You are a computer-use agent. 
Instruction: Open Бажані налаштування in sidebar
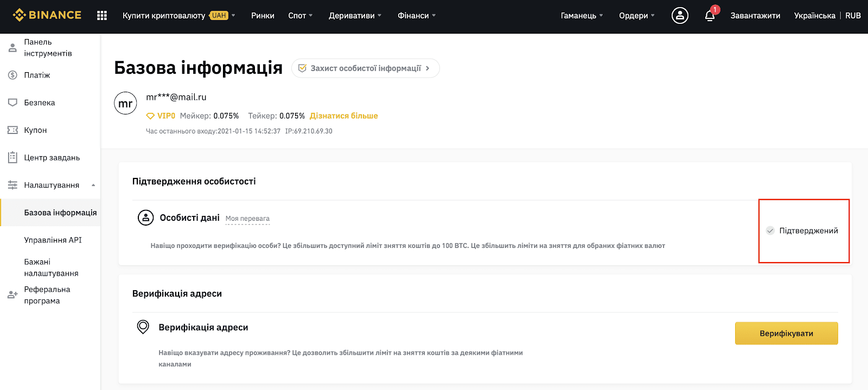coord(51,267)
